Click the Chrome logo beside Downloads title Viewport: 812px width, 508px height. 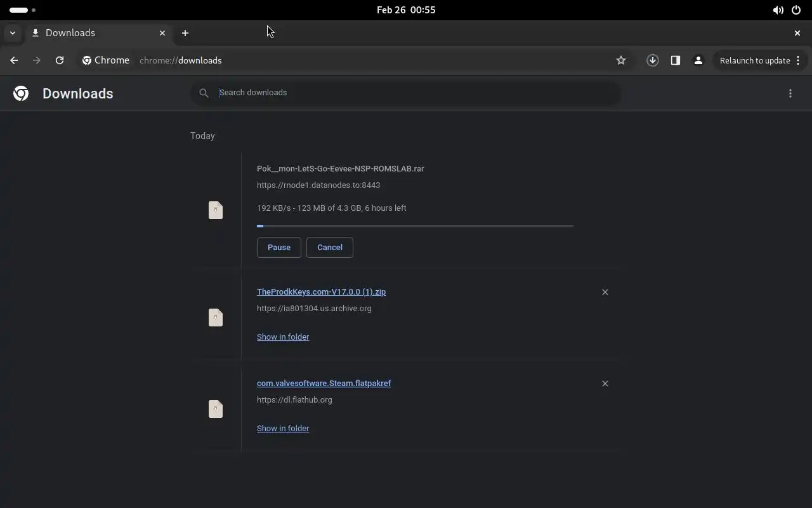21,93
